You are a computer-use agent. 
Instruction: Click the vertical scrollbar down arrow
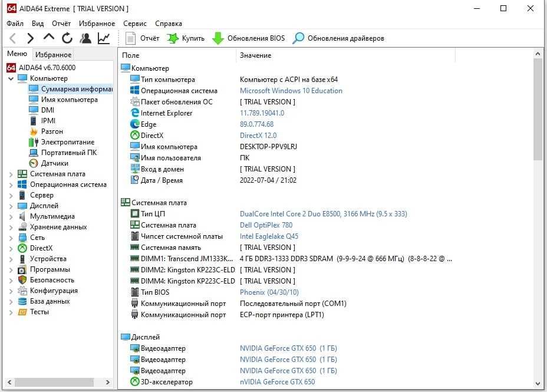pos(538,383)
